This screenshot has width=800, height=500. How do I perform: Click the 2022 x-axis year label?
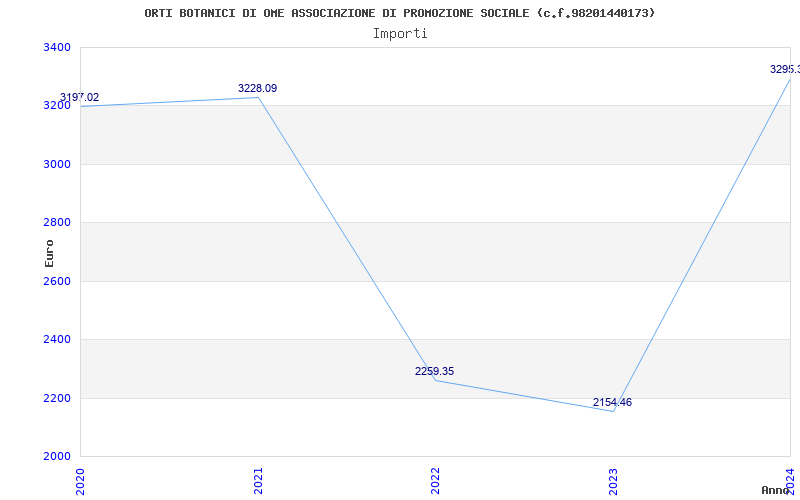[435, 481]
